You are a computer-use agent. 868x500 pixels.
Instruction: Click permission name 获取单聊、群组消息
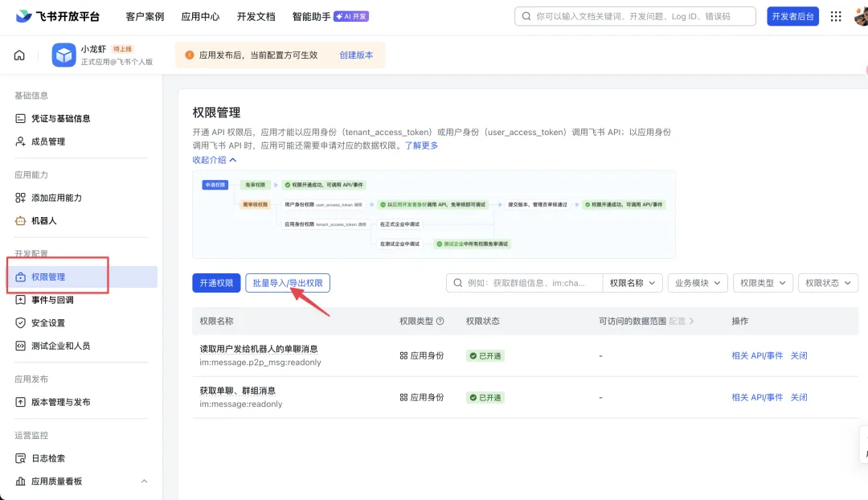click(237, 391)
